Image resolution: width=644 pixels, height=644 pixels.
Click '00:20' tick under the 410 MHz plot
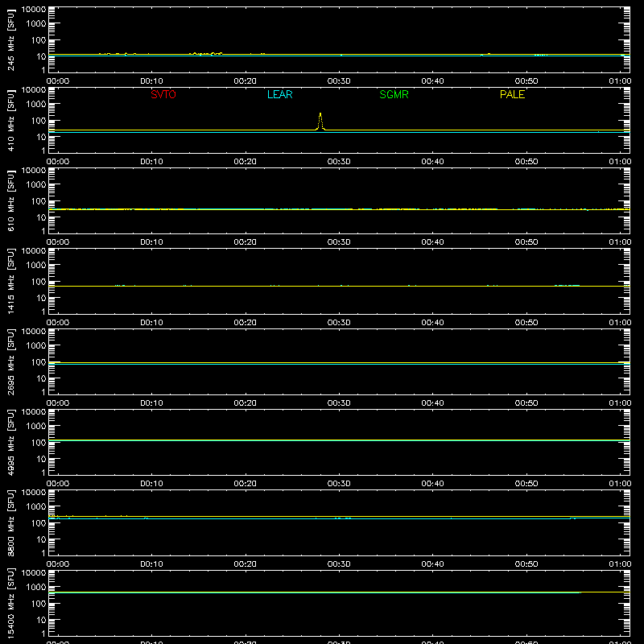pos(246,162)
